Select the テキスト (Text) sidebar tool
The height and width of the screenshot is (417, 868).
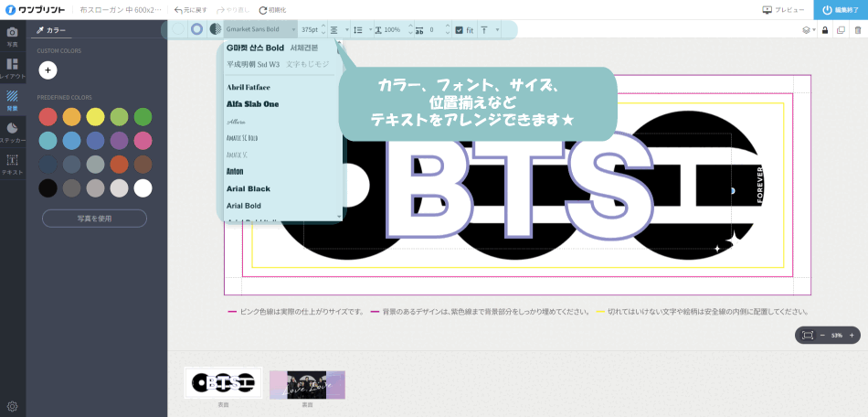point(12,164)
